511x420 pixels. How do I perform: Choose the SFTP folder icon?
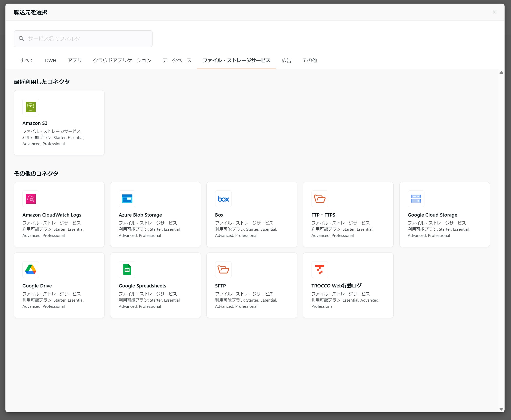223,269
